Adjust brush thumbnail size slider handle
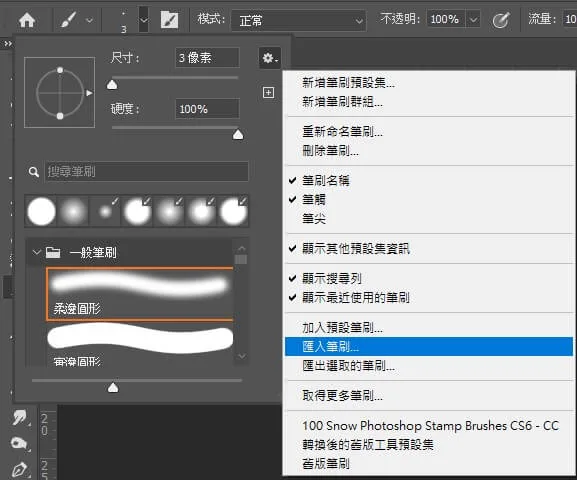Screen dimensions: 577x480 point(113,388)
